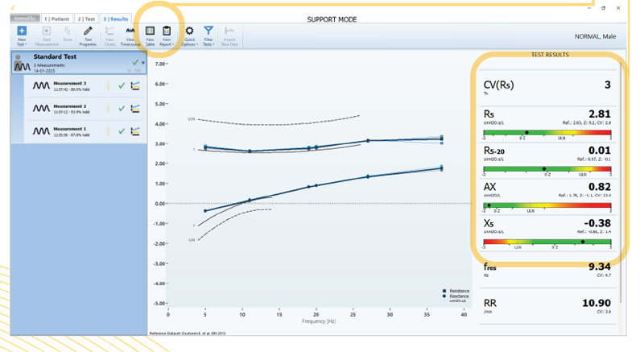Click the Rs color scale bar
The image size is (644, 352).
coord(547,133)
